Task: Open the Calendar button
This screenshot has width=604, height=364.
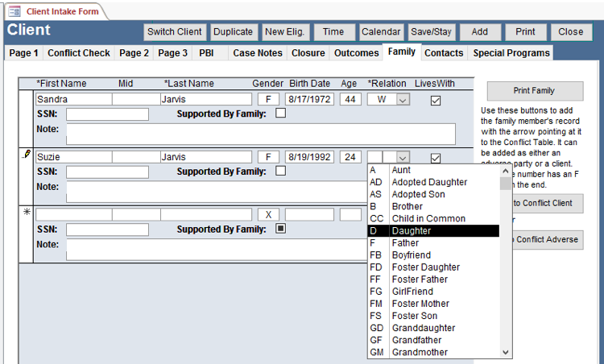Action: (381, 32)
